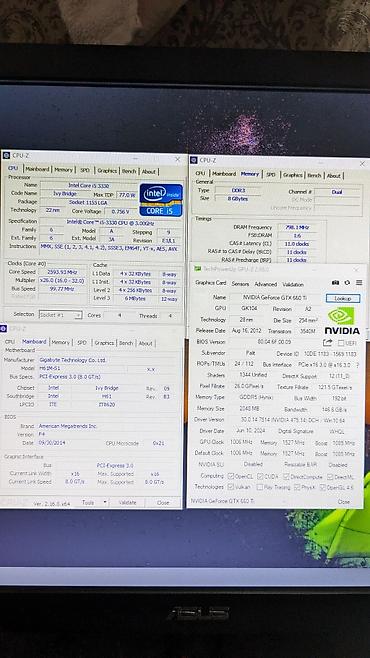Toggle the OpenCL checkbox
This screenshot has width=370, height=658.
tap(230, 476)
